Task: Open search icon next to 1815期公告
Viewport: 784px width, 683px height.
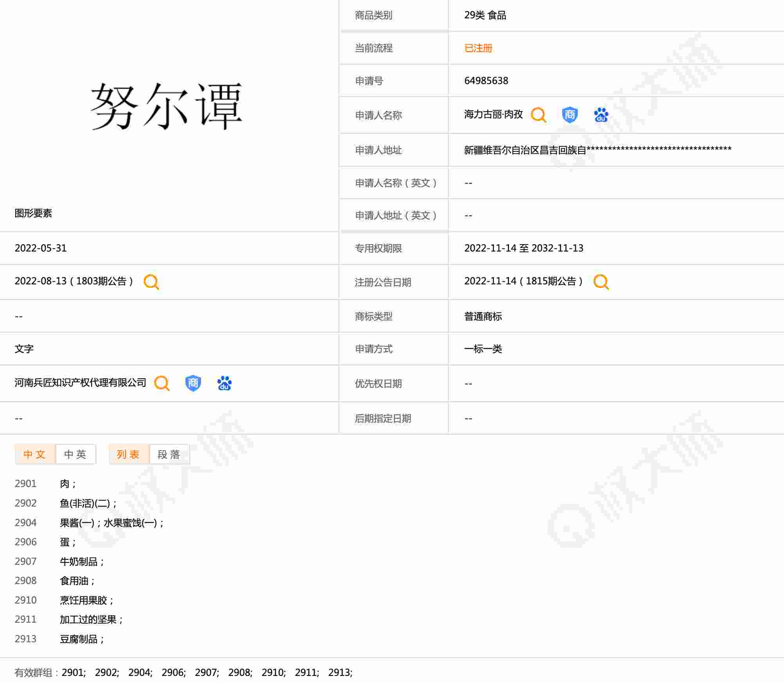Action: [601, 282]
